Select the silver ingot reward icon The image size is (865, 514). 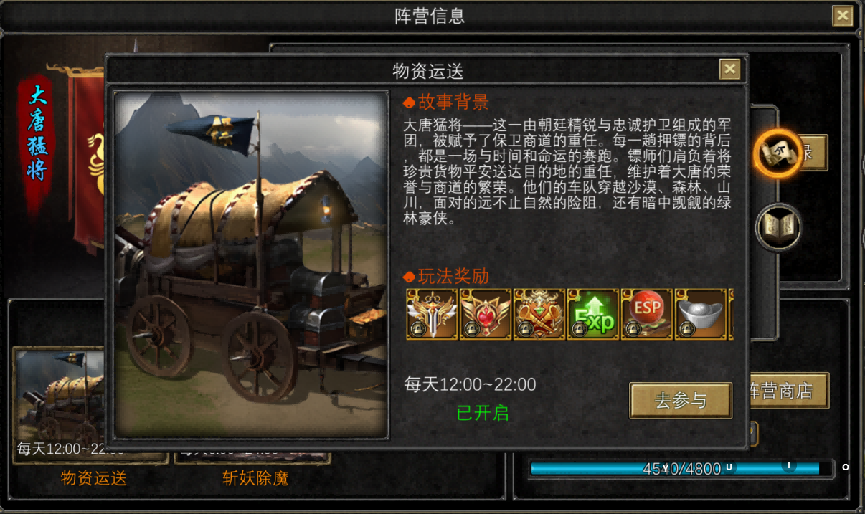click(700, 314)
